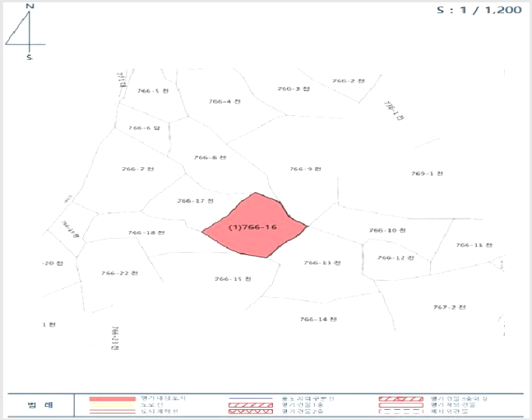Click the rotated parcel label ending -1 전 in the upper right
532x420 pixels.
click(394, 110)
